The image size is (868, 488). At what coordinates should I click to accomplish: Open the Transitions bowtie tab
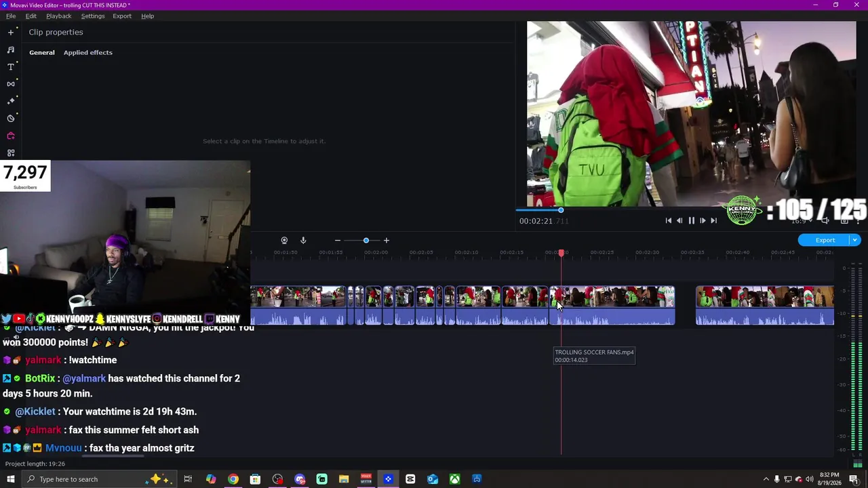[11, 83]
